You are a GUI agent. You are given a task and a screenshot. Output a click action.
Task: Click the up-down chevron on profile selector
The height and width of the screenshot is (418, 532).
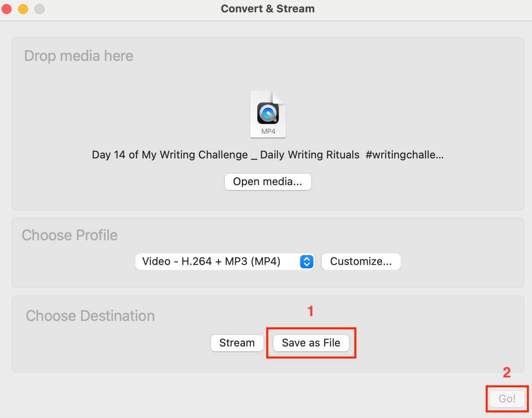point(306,262)
